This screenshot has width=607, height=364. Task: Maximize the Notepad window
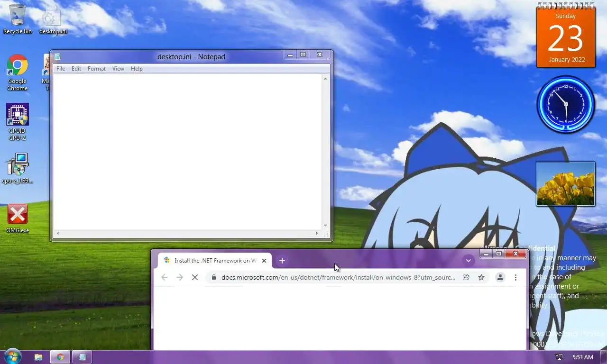[x=303, y=55]
